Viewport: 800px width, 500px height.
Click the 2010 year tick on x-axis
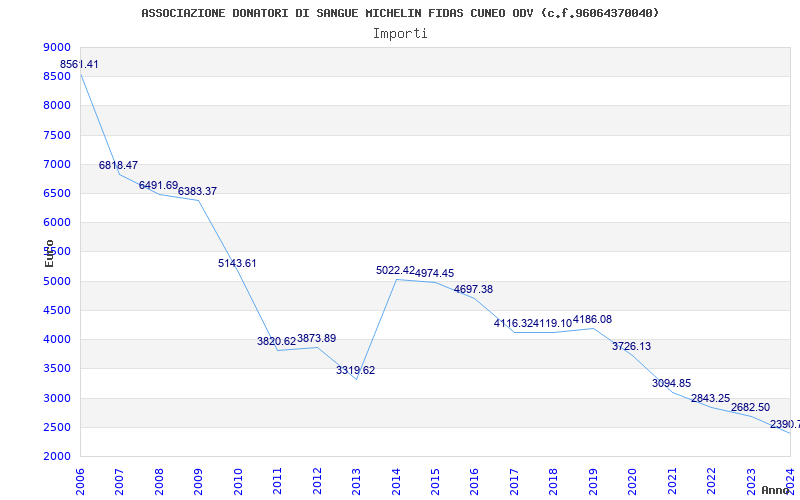pyautogui.click(x=238, y=479)
